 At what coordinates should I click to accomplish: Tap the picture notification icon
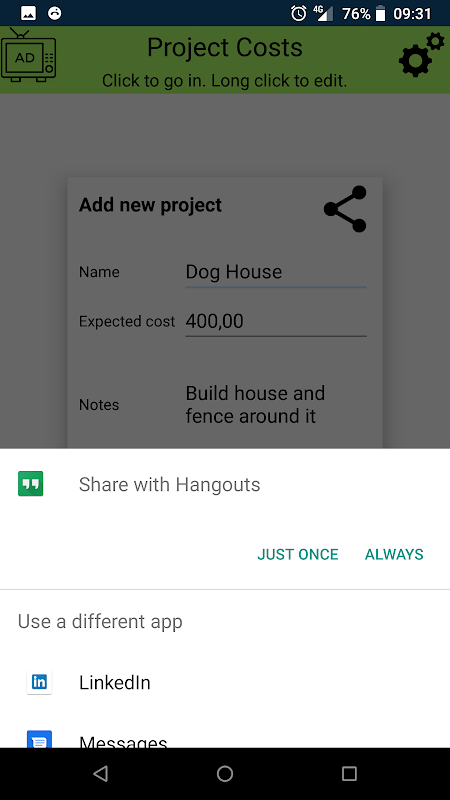click(28, 13)
